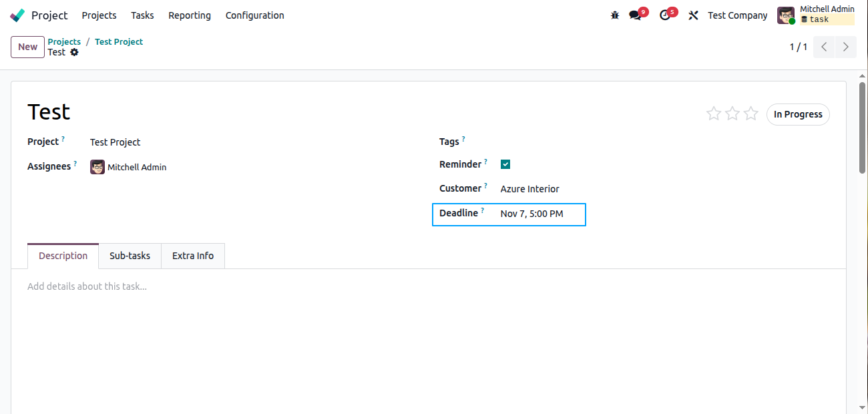
Task: Click assignee Mitchell Admin avatar
Action: pos(97,167)
